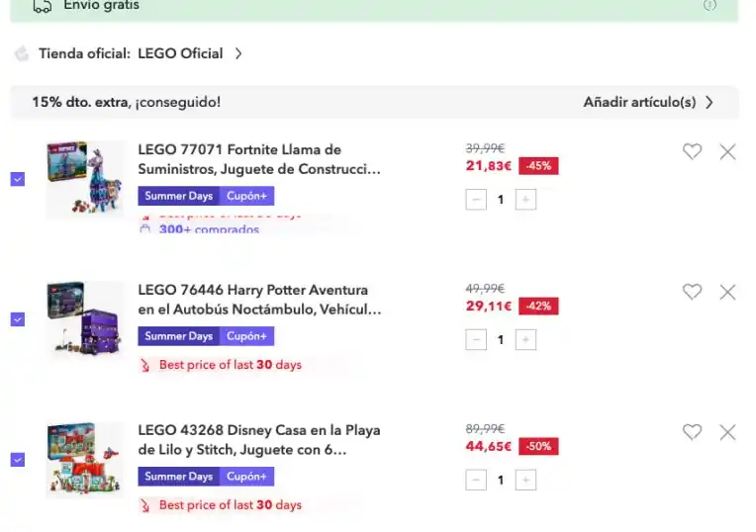Open LEGO 43268 Disney Casa title link
This screenshot has width=756, height=532.
tap(259, 440)
